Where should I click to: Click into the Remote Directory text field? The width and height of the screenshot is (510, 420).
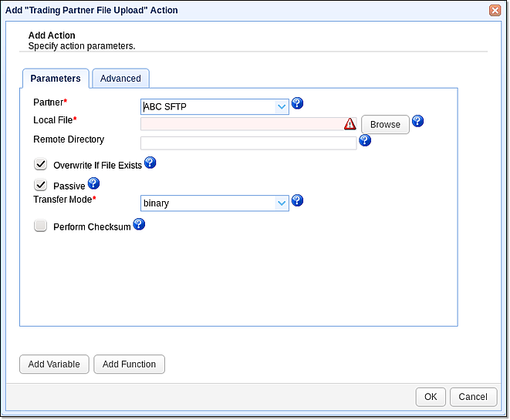[x=248, y=143]
